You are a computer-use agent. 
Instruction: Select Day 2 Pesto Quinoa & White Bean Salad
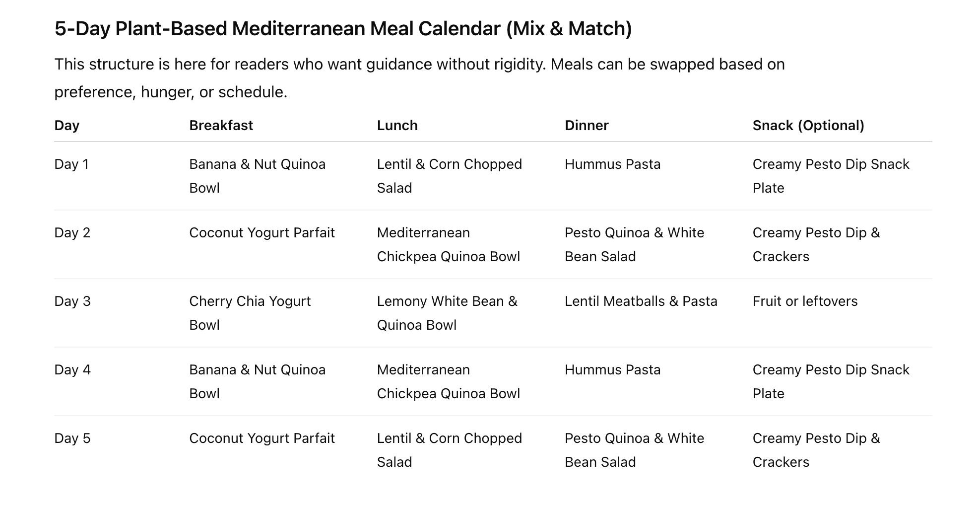(x=634, y=244)
